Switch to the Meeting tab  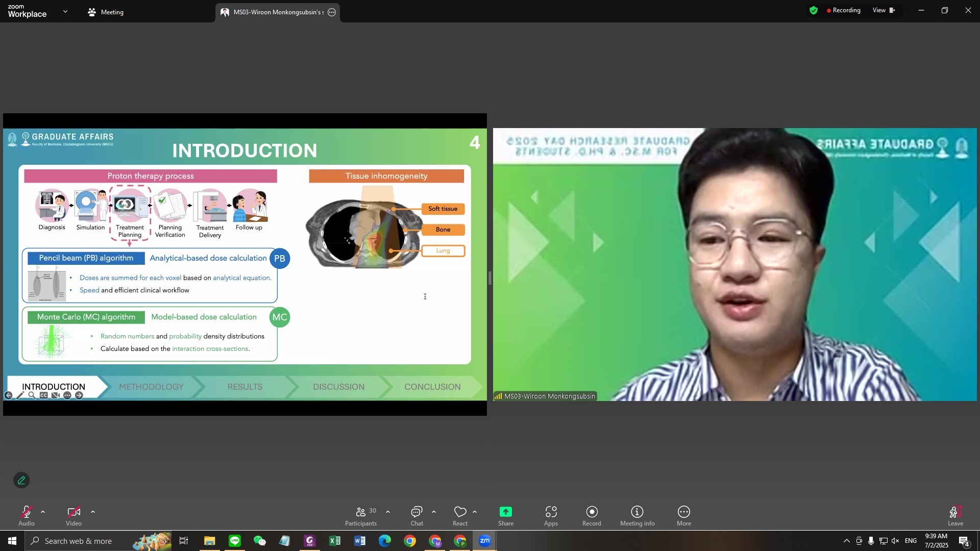106,12
